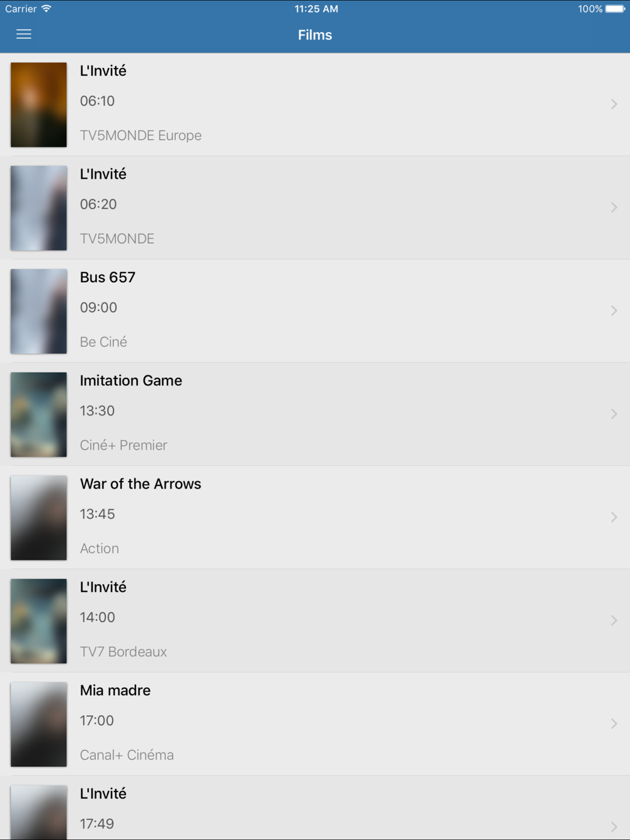Select the War of the Arrows title

[140, 484]
